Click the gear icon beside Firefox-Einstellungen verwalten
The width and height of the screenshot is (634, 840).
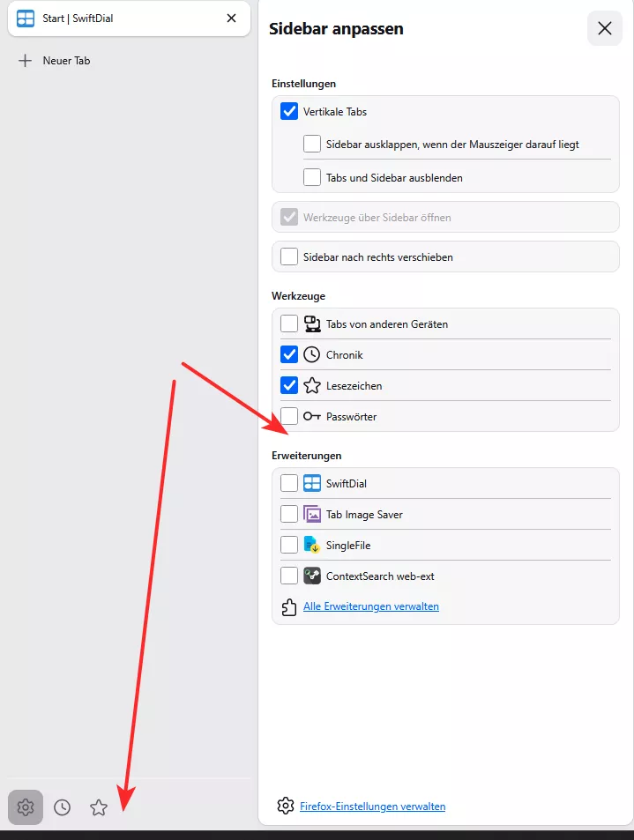tap(286, 806)
